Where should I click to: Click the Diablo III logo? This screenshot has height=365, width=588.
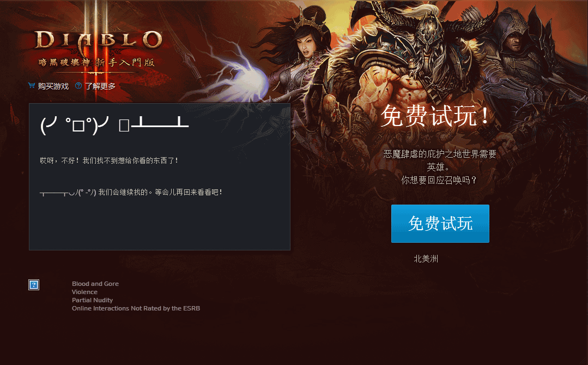coord(98,40)
